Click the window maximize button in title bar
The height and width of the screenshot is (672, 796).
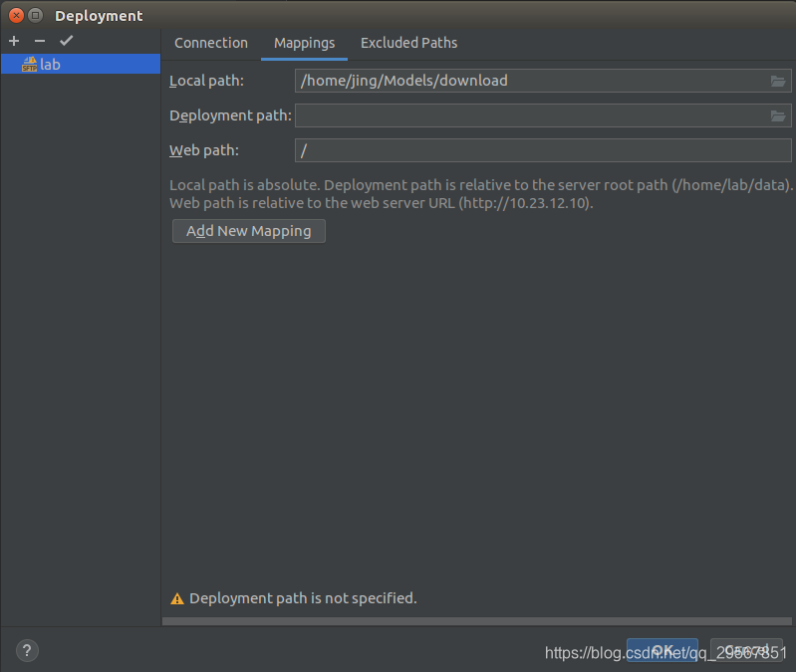coord(35,15)
